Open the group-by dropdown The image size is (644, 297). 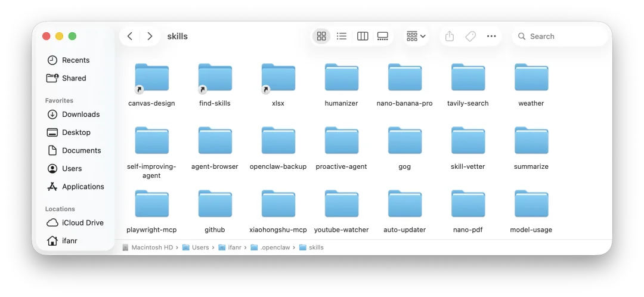[416, 36]
